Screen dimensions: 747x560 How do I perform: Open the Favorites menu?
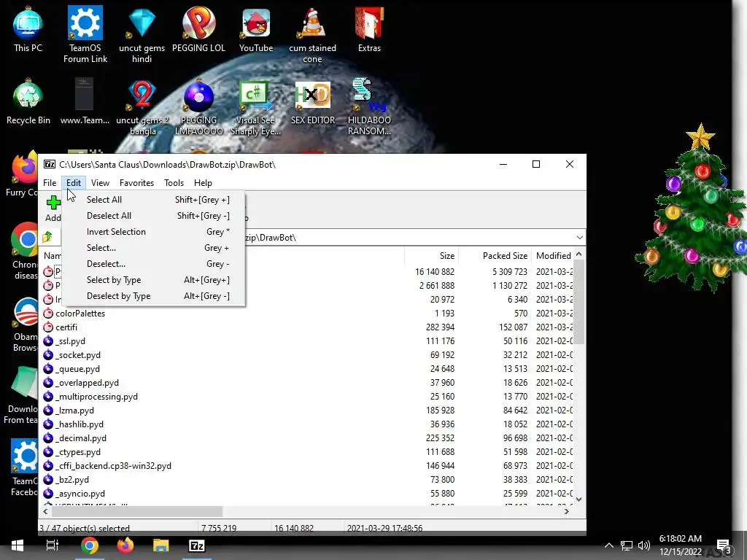pyautogui.click(x=136, y=183)
